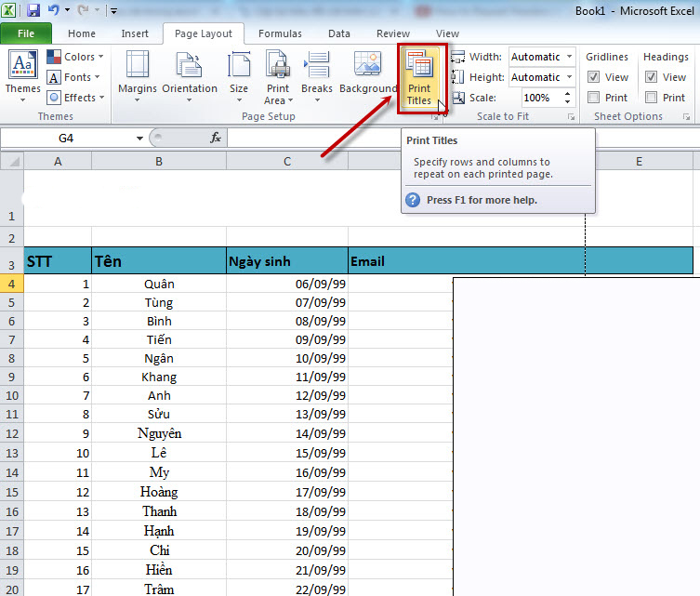Open the Orientation menu
The width and height of the screenshot is (700, 596).
(x=190, y=76)
